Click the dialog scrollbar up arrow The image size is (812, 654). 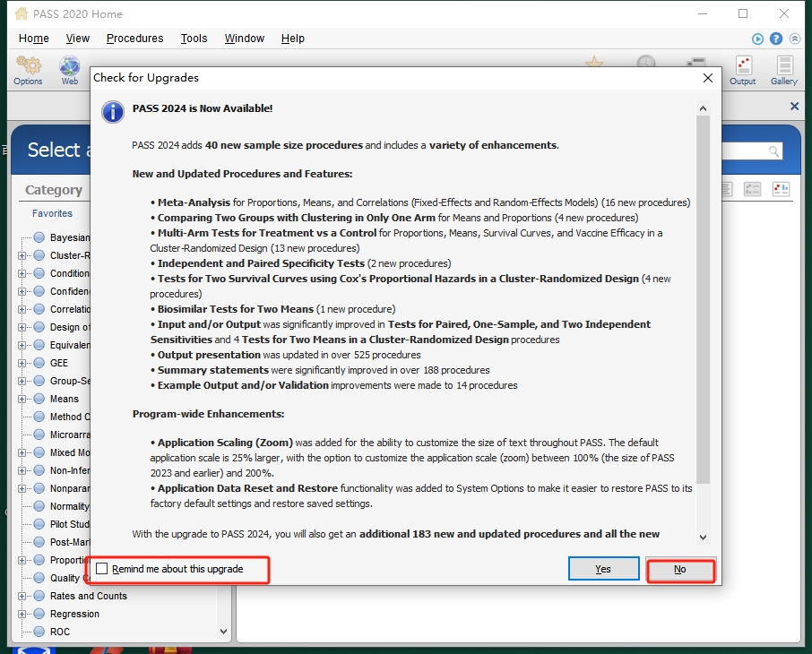tap(703, 108)
